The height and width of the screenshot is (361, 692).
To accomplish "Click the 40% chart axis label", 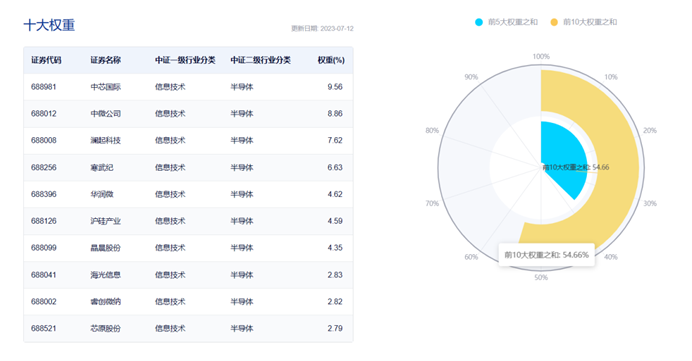I will (x=611, y=257).
